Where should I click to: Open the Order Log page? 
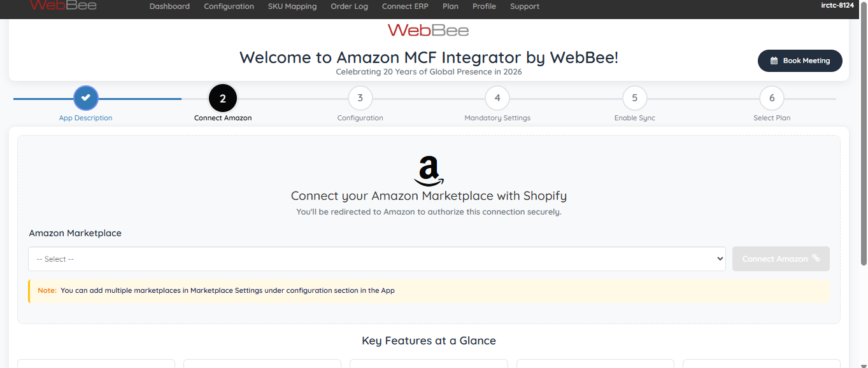point(349,6)
